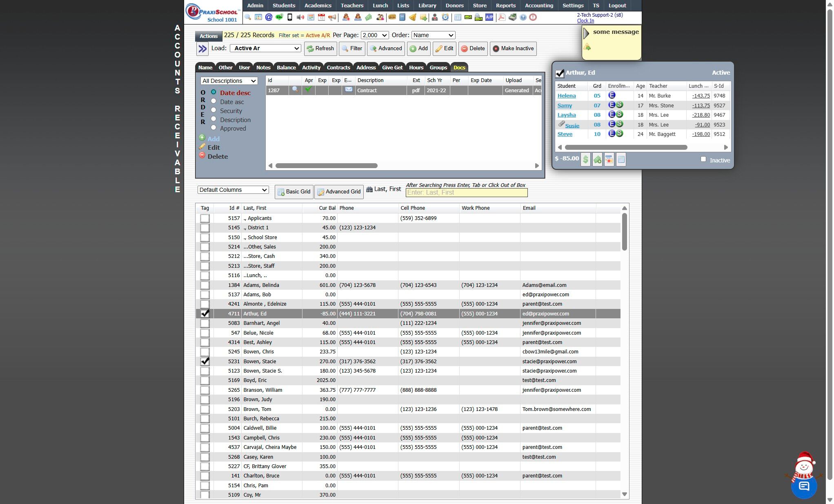Viewport: 834px width, 504px height.
Task: Click the magnifier icon in document row 1287
Action: (295, 89)
